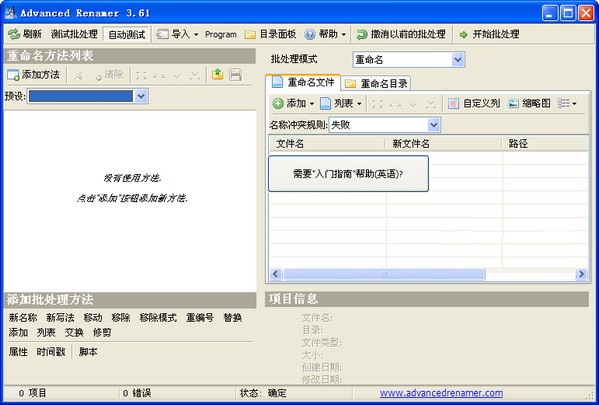Switch to the 重命名目录 tab

tap(376, 84)
